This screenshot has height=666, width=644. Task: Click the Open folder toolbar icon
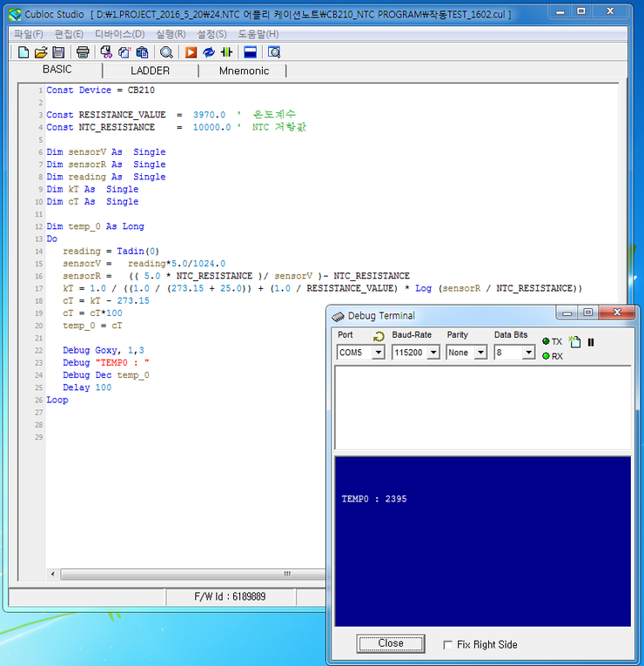click(40, 52)
